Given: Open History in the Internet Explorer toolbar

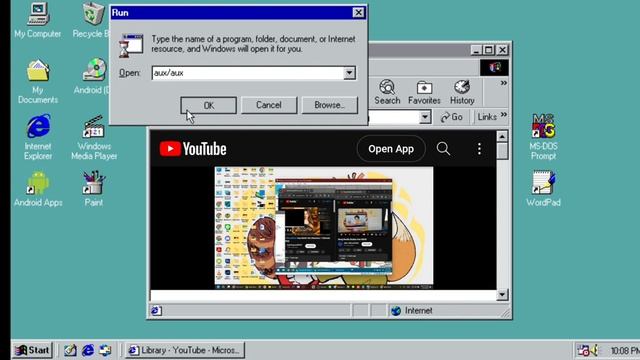Looking at the screenshot, I should 462,93.
